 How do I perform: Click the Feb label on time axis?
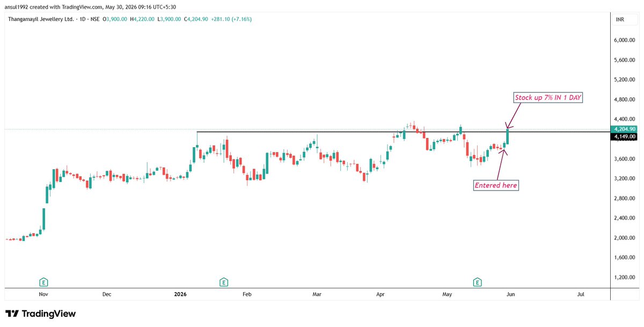click(x=247, y=294)
